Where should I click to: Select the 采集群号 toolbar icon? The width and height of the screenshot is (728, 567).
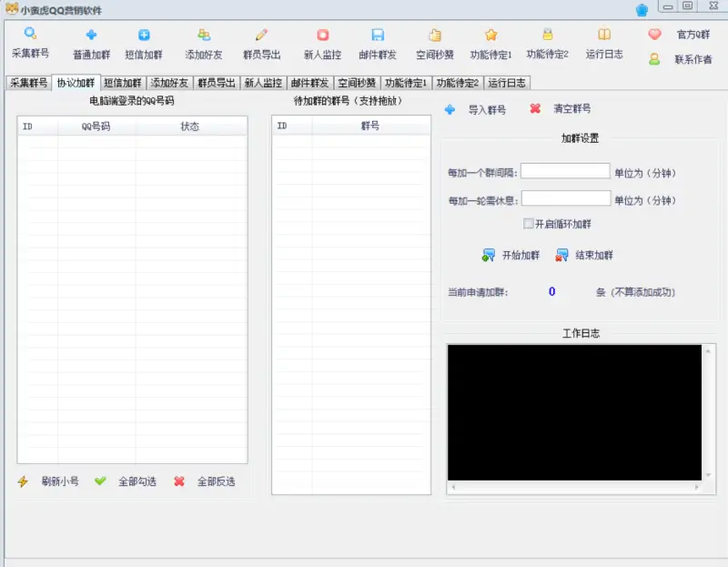pyautogui.click(x=30, y=43)
